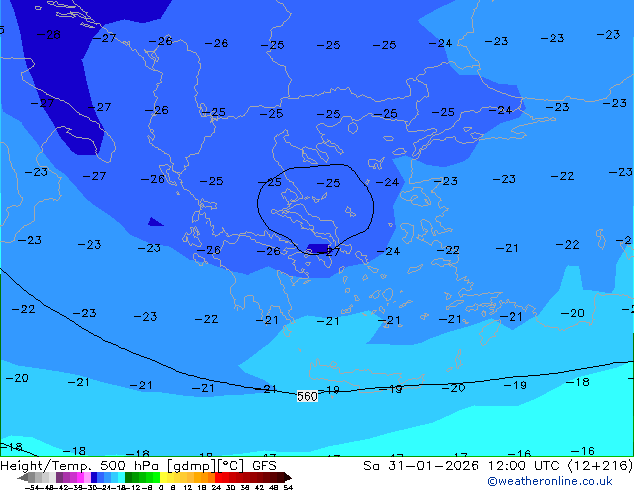Screen dimensions: 634x490
Task: Click the "Height/Temp." title text
Action: coord(47,466)
